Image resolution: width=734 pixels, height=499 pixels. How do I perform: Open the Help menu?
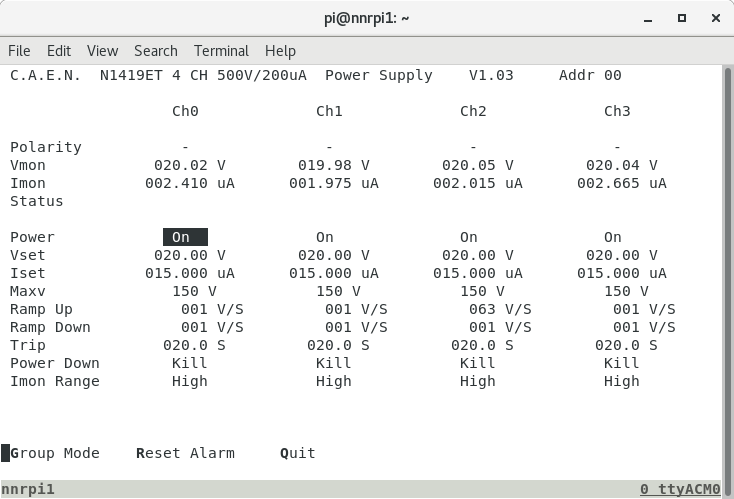[x=280, y=51]
